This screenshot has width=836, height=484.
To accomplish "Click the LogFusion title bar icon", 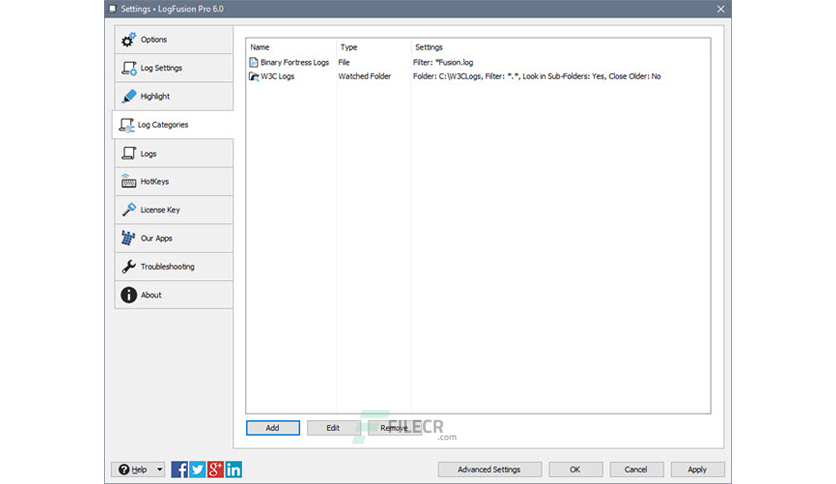I will [x=112, y=9].
